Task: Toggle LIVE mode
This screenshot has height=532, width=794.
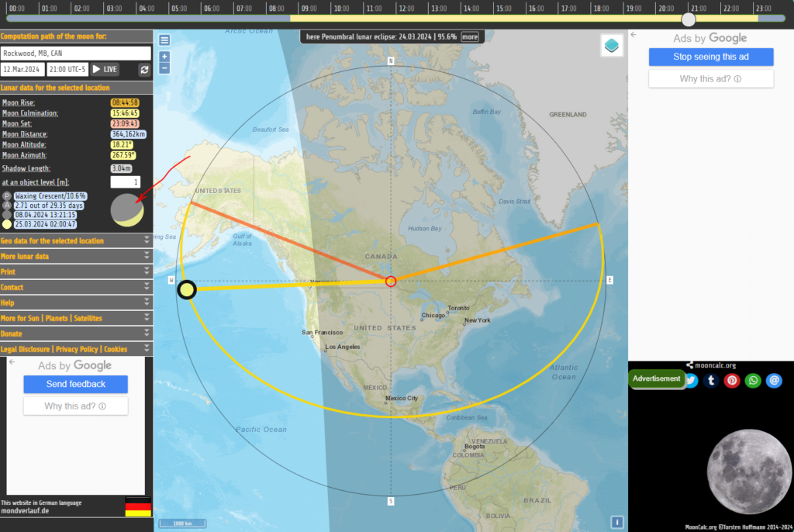Action: tap(105, 70)
